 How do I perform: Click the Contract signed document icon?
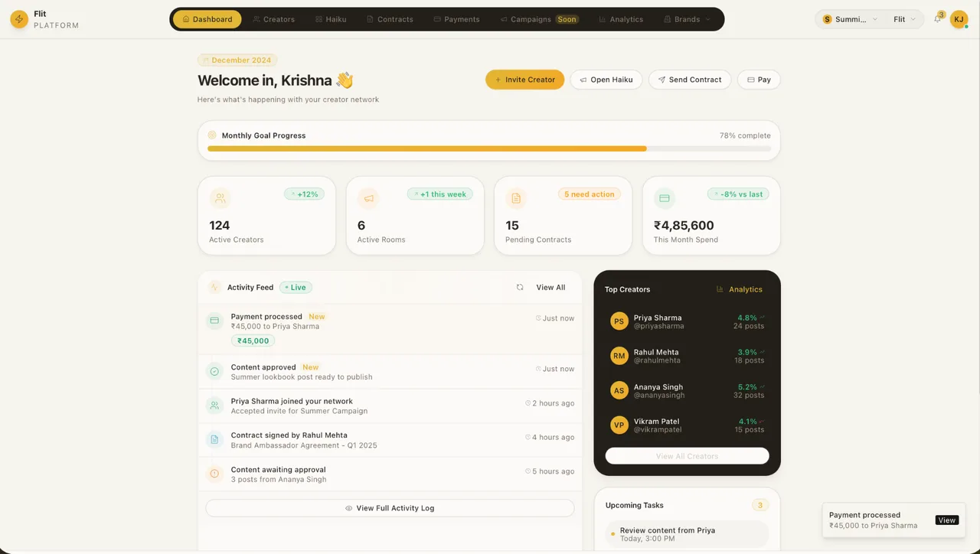[x=214, y=439]
